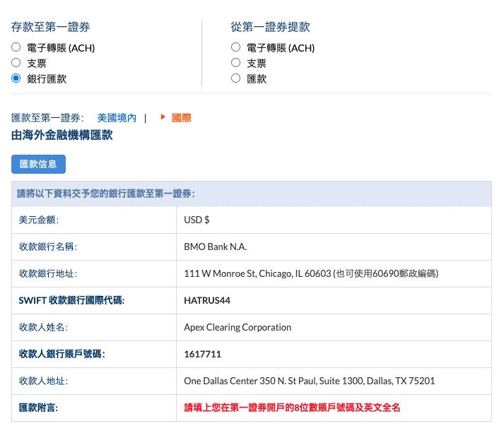Click the 存款至第一證券 heading
The image size is (504, 433).
tap(50, 27)
